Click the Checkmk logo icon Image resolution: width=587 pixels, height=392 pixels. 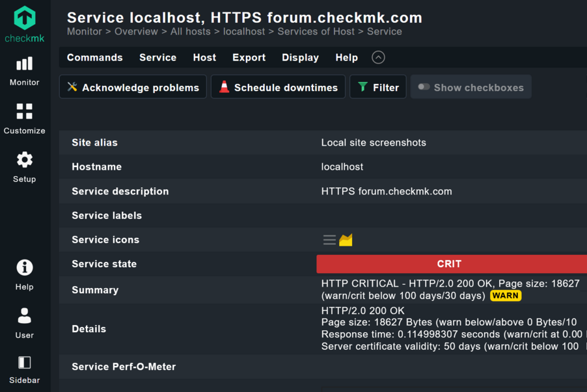25,20
